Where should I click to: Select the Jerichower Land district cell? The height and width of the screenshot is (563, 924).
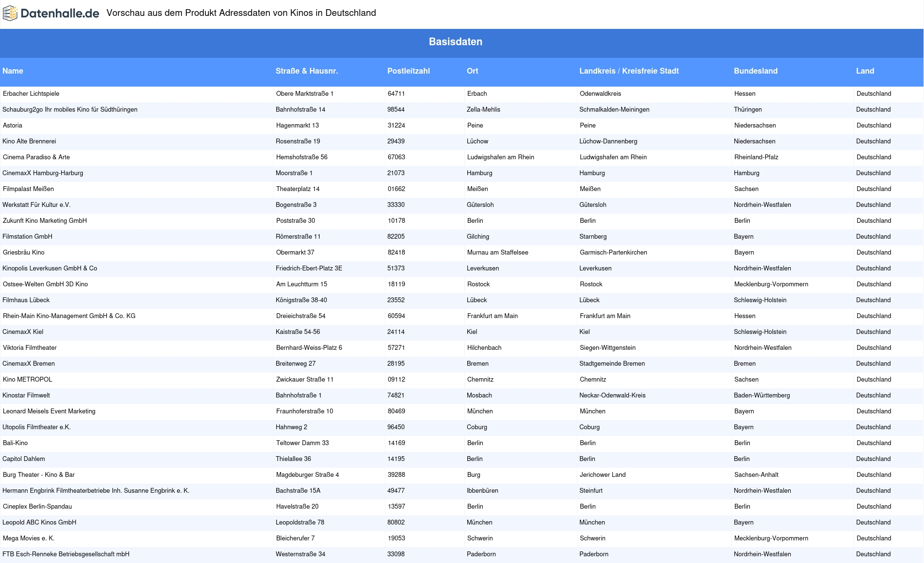click(603, 475)
